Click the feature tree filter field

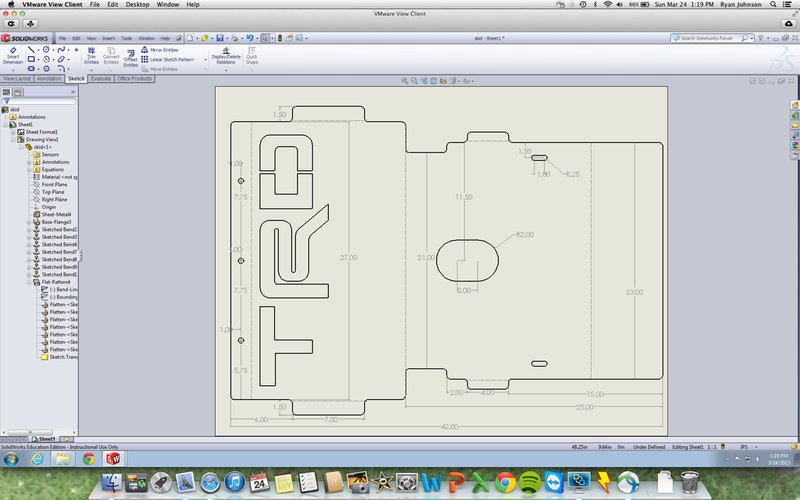(40, 101)
